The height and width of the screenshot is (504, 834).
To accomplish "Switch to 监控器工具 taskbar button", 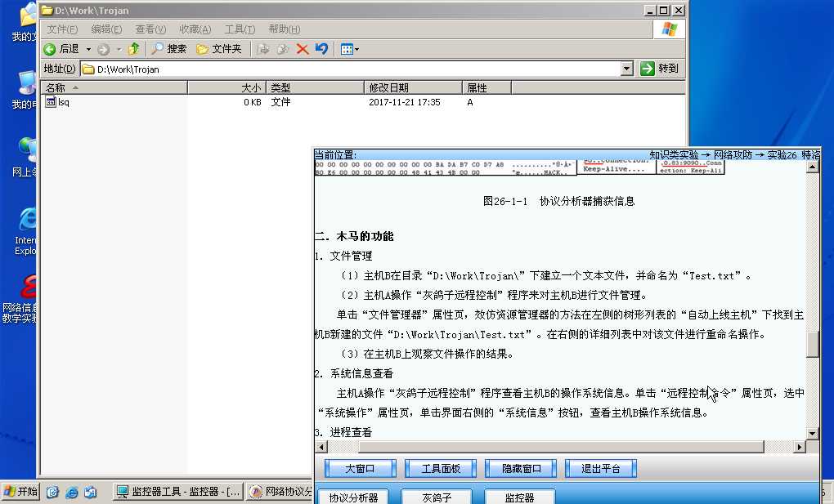I will (178, 492).
